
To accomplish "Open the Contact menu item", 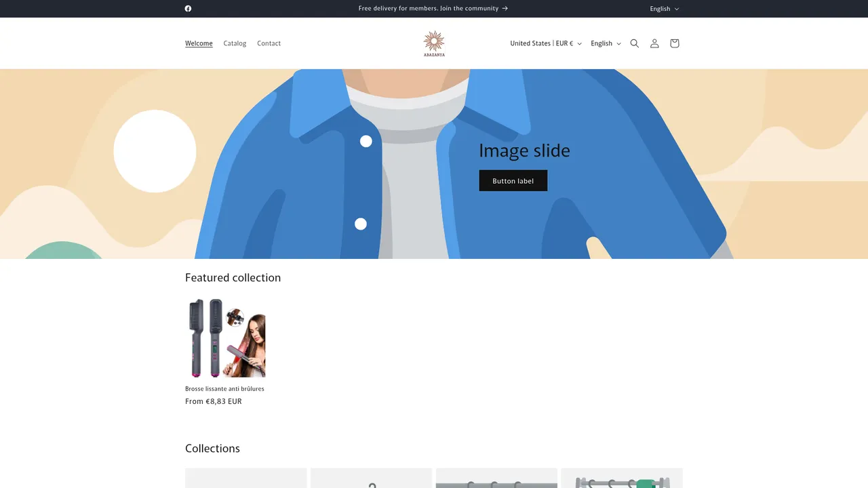I will pyautogui.click(x=269, y=43).
